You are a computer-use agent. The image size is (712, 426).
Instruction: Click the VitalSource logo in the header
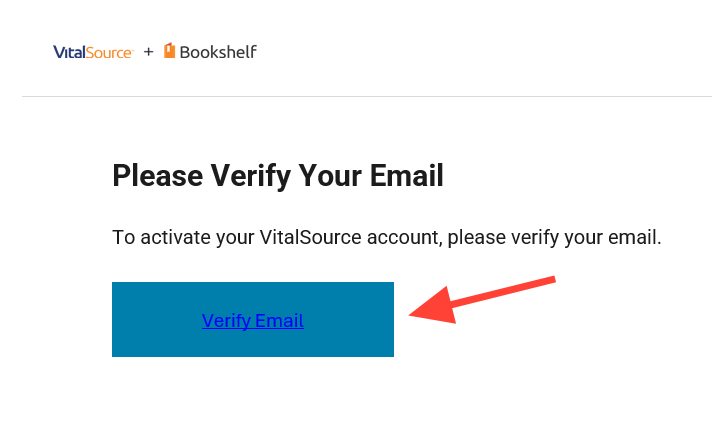(x=93, y=52)
